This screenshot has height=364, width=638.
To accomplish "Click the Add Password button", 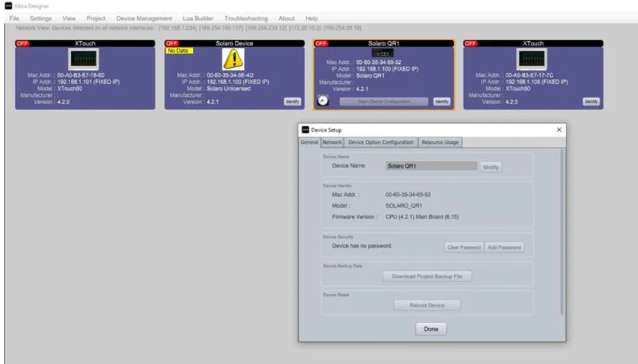I will click(x=504, y=247).
